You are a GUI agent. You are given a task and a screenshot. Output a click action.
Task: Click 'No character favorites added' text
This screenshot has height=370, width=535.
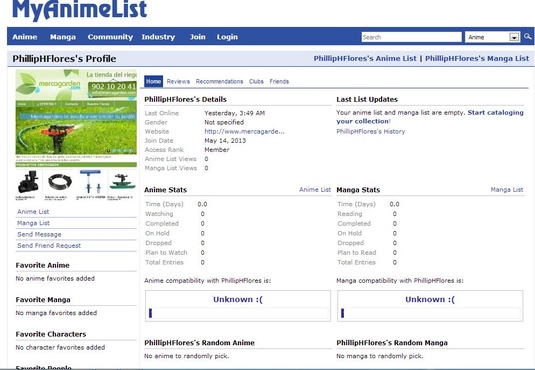(x=60, y=347)
